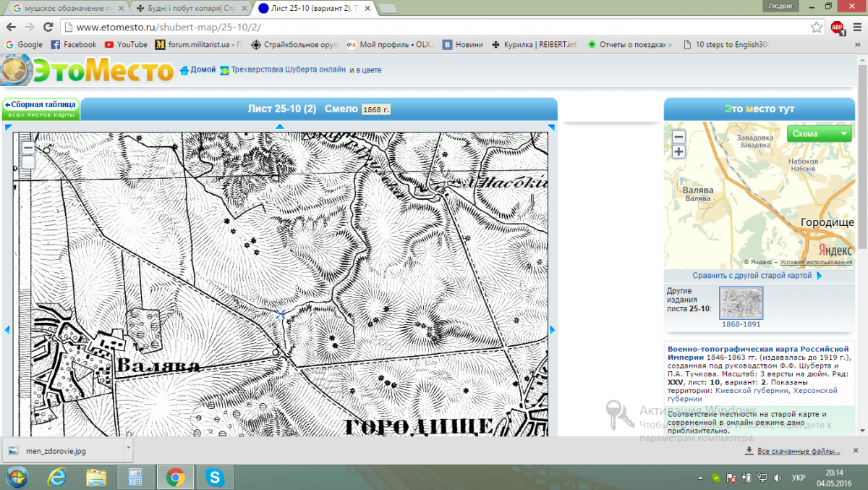Launch Skype from the taskbar

[214, 476]
